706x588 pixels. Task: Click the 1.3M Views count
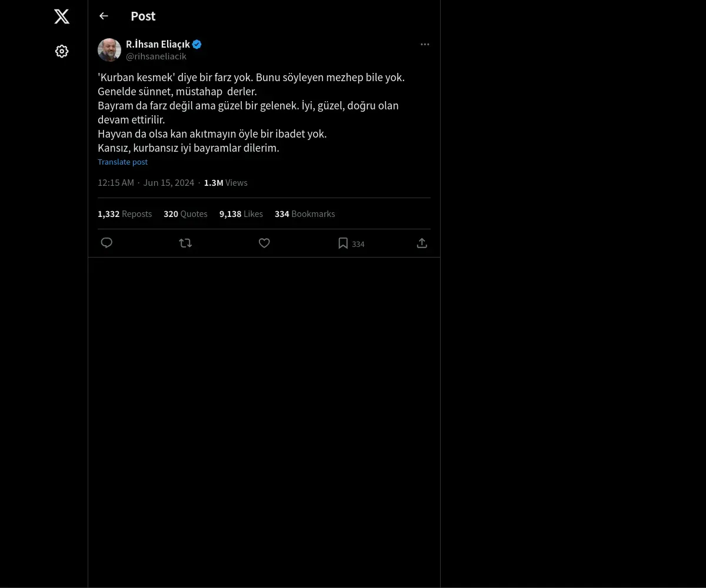pos(226,183)
